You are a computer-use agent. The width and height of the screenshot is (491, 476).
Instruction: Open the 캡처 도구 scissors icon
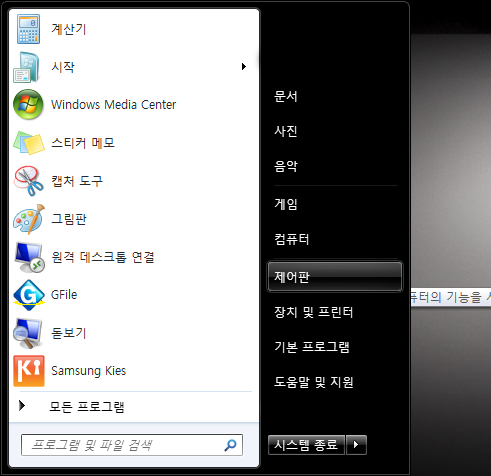click(29, 181)
